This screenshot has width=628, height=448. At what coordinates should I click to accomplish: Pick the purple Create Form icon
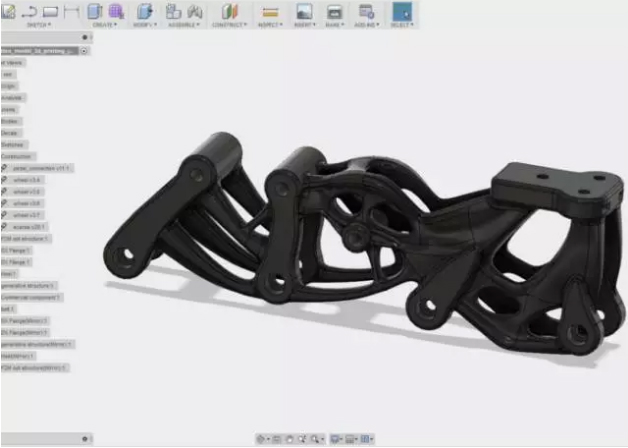[x=116, y=11]
